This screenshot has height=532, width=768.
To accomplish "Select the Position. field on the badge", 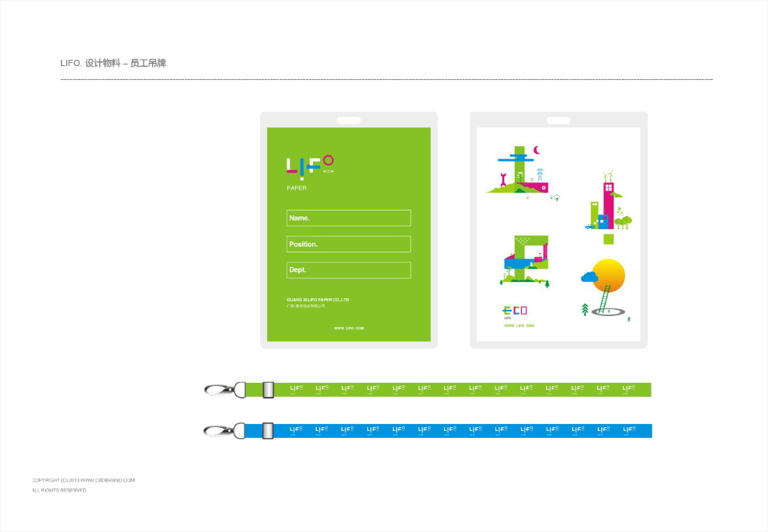I will [x=348, y=244].
